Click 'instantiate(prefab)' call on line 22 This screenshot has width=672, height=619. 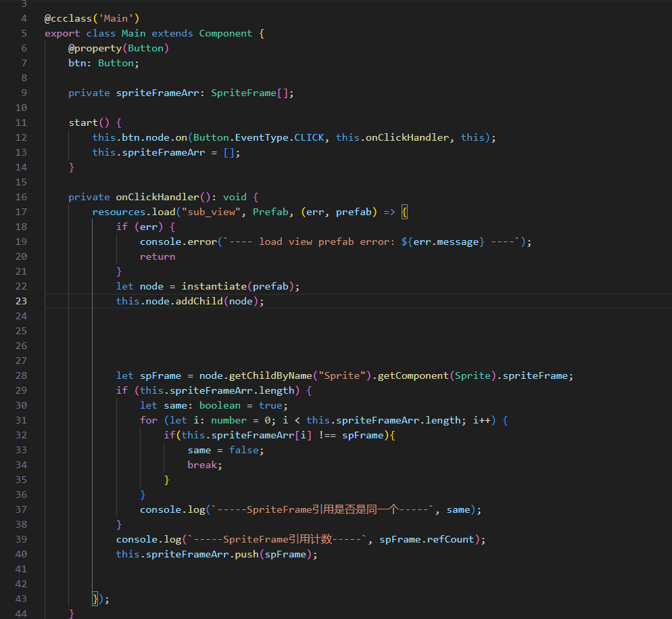tap(237, 286)
